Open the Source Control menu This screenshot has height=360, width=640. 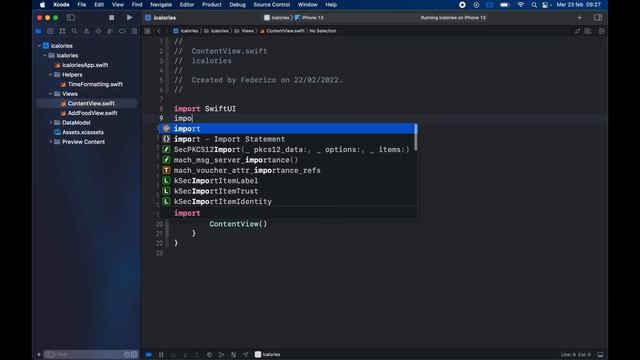pyautogui.click(x=271, y=4)
